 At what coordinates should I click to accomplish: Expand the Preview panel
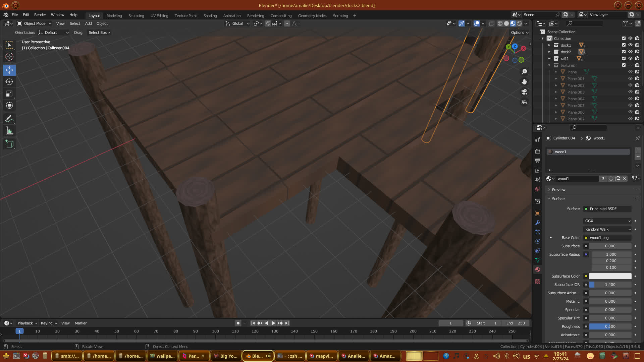[x=558, y=190]
